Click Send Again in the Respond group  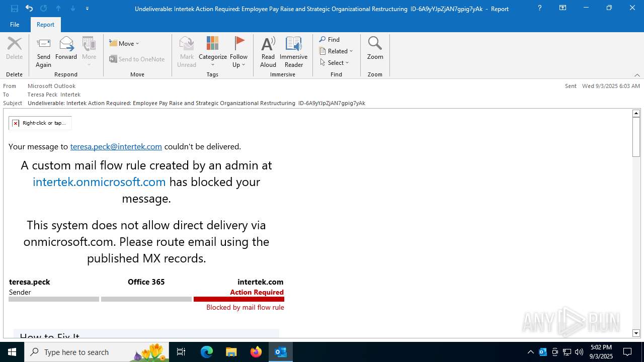coord(43,52)
